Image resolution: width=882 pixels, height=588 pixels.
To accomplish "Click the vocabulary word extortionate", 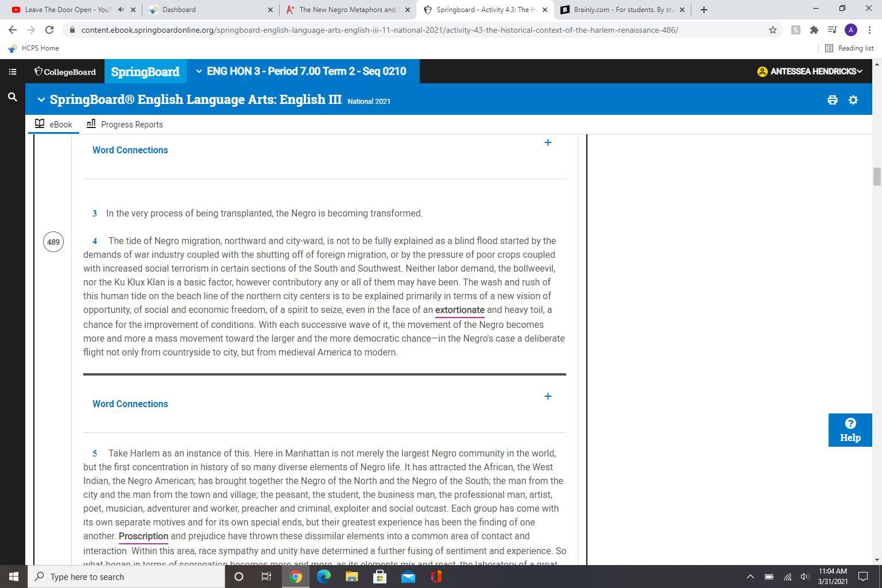I will pos(460,310).
